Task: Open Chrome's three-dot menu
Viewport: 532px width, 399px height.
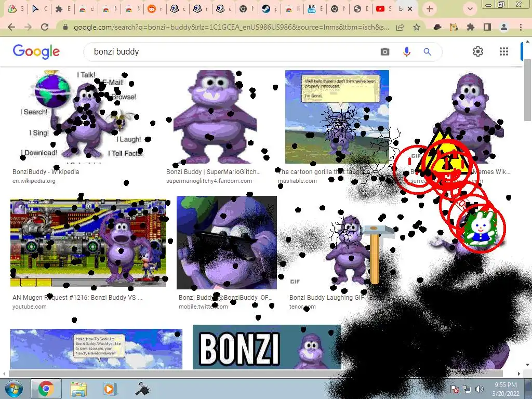Action: click(521, 27)
